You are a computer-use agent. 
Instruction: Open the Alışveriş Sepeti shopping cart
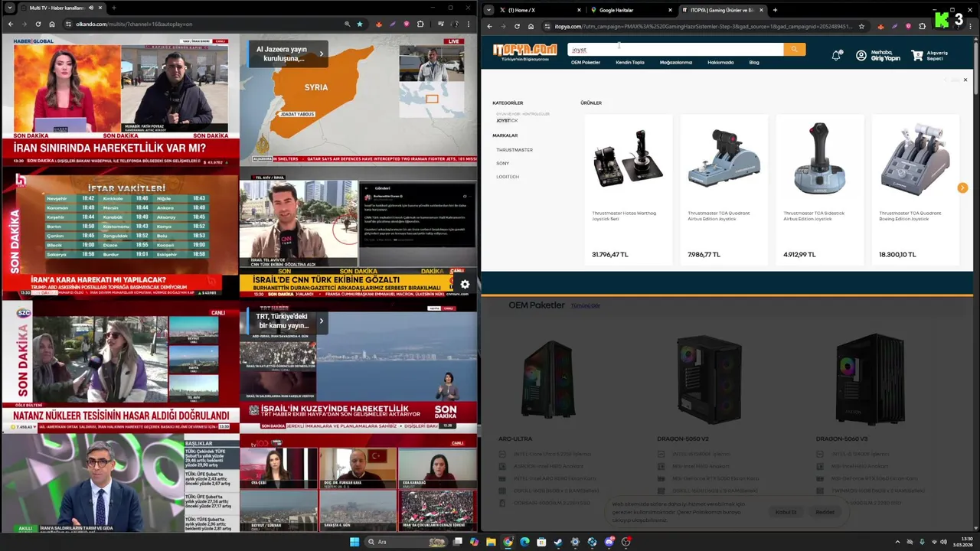[x=929, y=55]
